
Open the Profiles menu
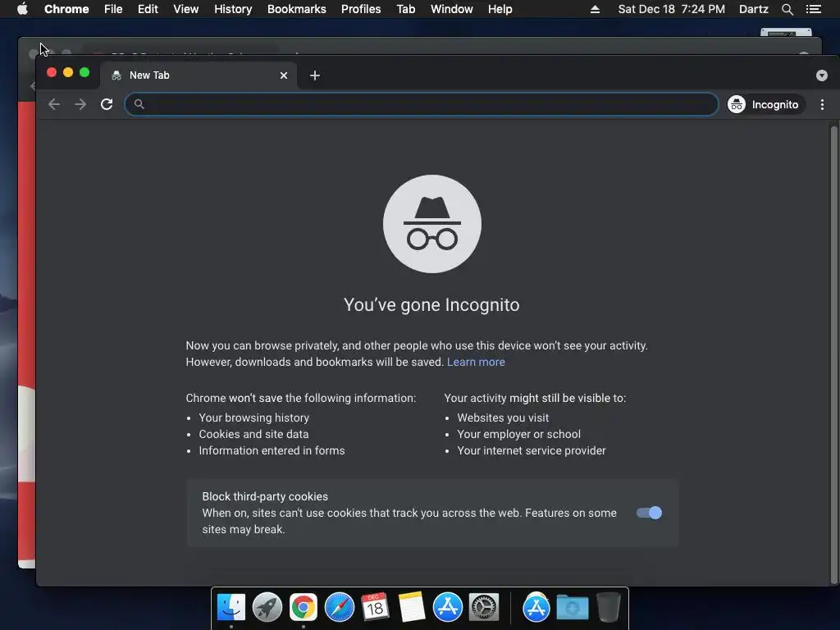pos(361,9)
